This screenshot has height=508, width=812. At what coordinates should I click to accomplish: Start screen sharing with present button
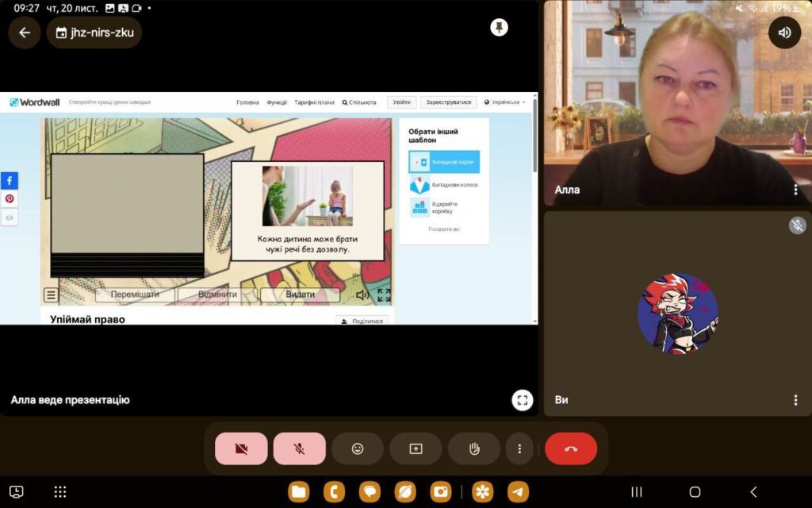(x=416, y=448)
